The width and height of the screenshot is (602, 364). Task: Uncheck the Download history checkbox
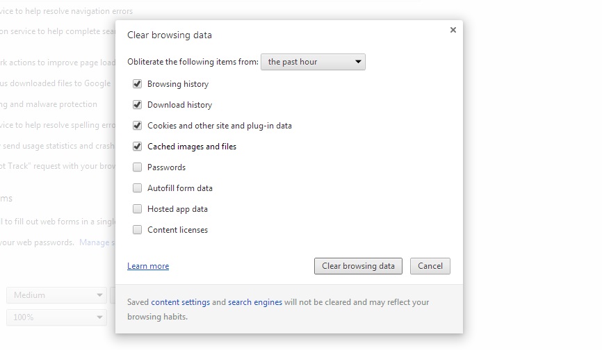(138, 105)
